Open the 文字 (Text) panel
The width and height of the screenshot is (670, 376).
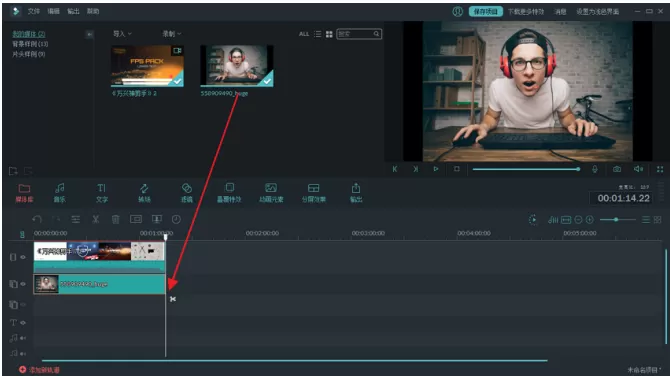click(102, 193)
